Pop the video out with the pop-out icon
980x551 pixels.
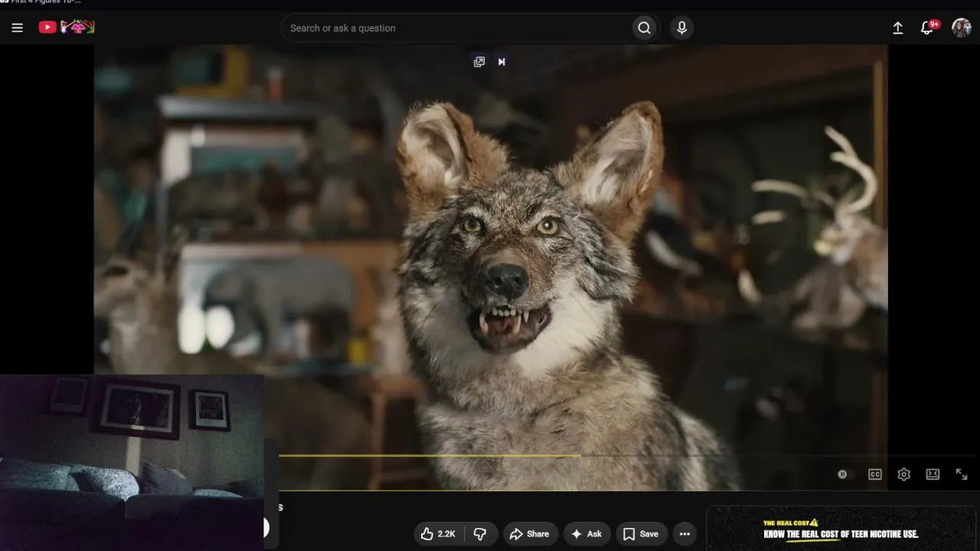point(479,62)
